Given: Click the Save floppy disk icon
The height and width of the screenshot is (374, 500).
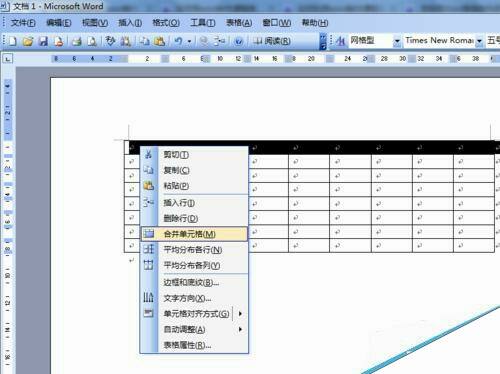Looking at the screenshot, I should 44,41.
